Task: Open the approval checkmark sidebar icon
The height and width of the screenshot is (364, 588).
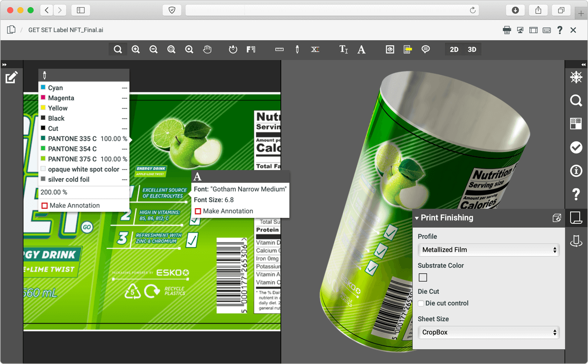Action: pyautogui.click(x=576, y=147)
